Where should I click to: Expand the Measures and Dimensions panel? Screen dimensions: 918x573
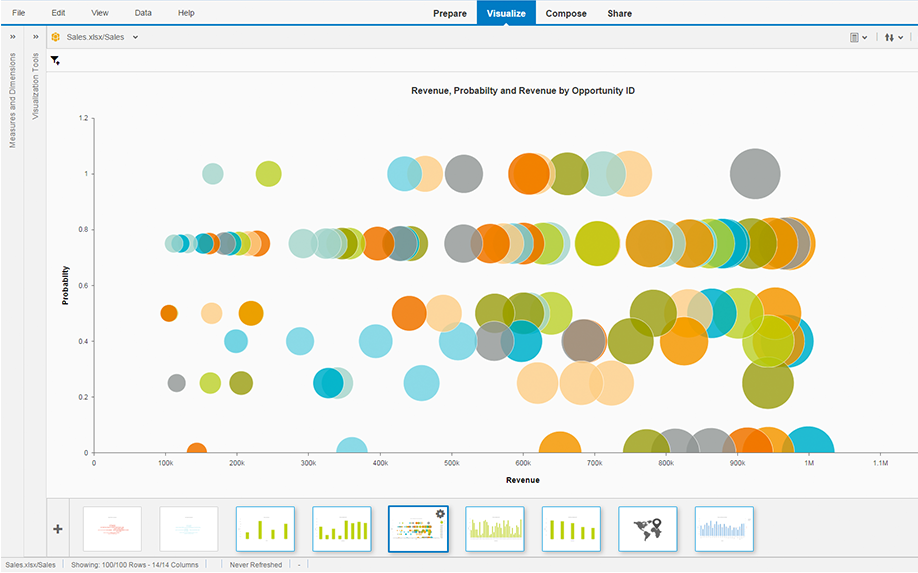point(12,37)
